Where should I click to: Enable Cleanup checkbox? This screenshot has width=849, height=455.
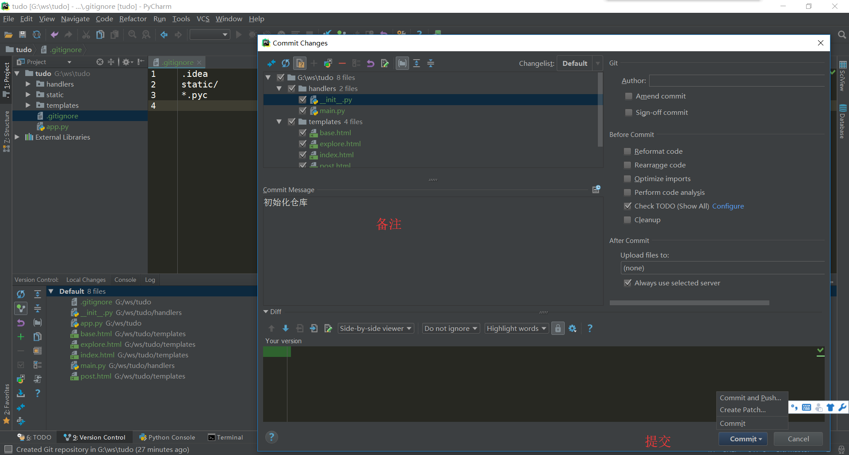627,220
